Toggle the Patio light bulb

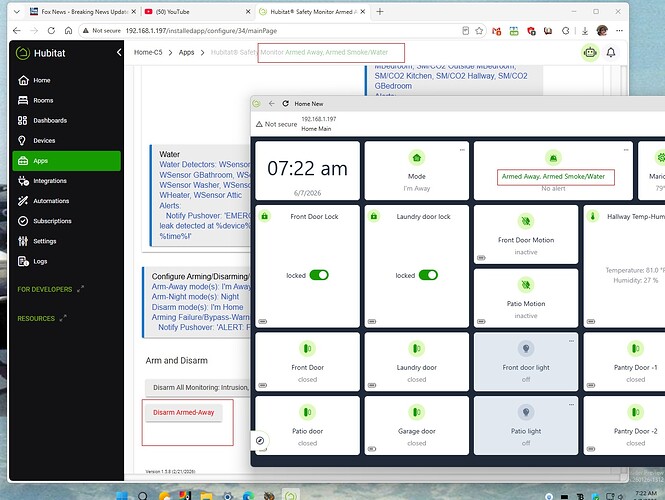point(526,412)
